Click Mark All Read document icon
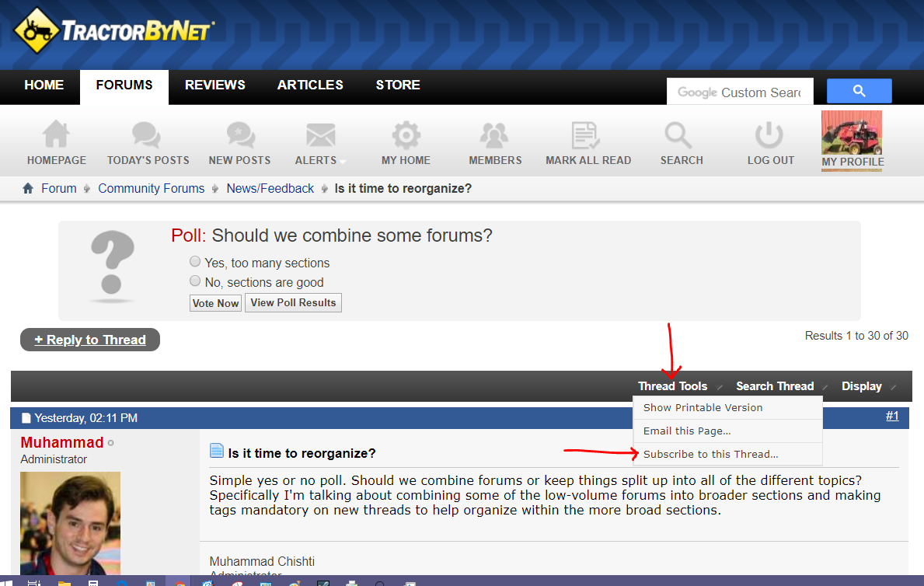The height and width of the screenshot is (586, 924). point(585,134)
